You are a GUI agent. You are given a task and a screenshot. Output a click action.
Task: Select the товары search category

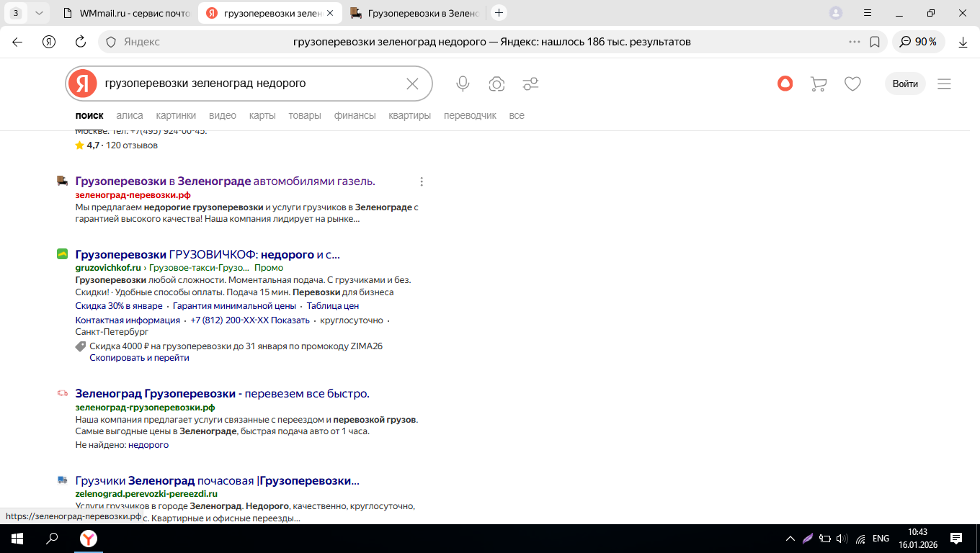[305, 115]
